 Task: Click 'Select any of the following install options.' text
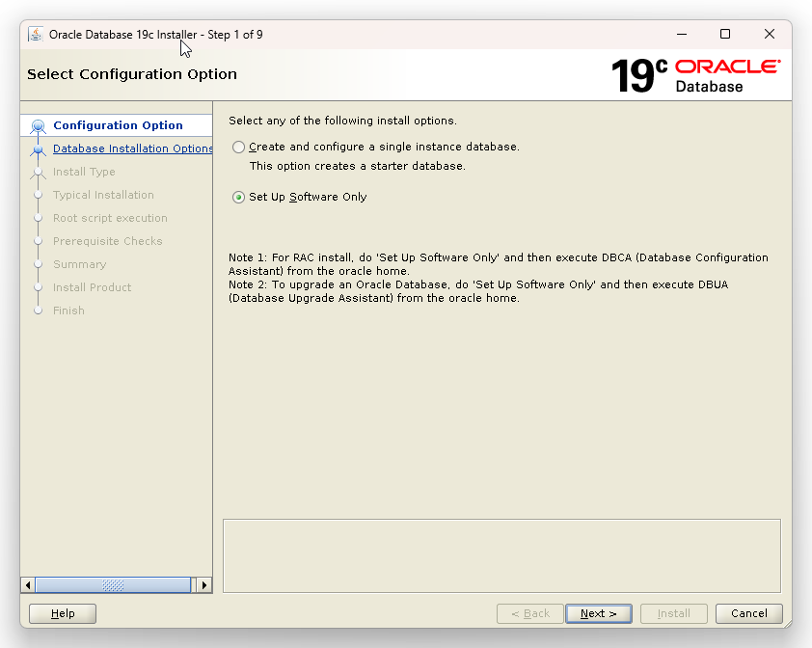[342, 121]
